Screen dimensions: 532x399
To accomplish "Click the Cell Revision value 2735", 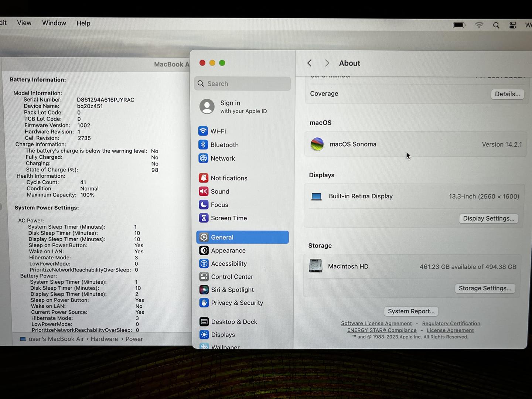I will 84,138.
